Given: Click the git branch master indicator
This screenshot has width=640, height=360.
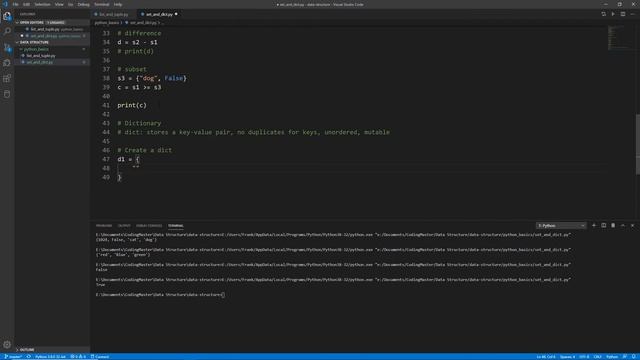Looking at the screenshot, I should pos(13,357).
